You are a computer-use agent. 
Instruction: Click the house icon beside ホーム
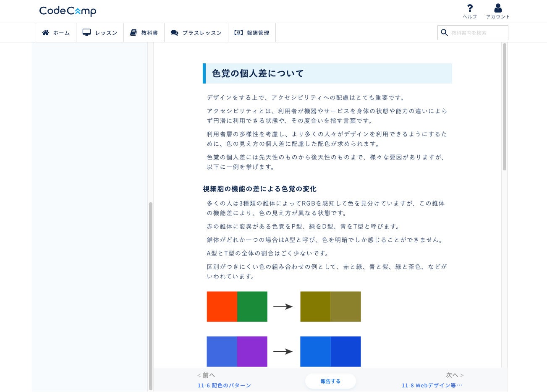(46, 32)
